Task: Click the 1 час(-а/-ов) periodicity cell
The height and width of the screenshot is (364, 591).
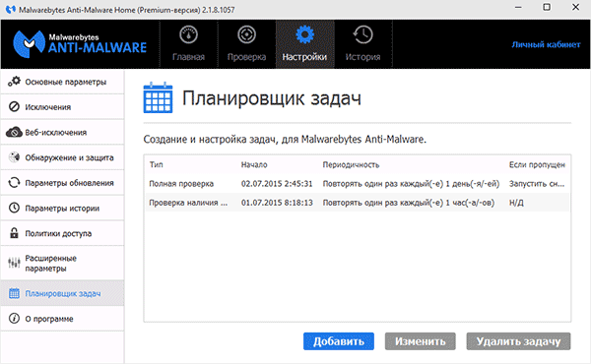Action: point(409,203)
